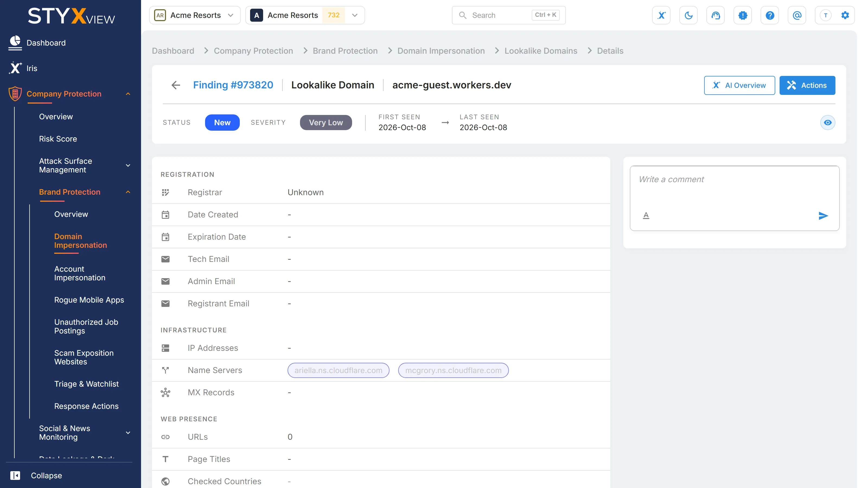The width and height of the screenshot is (868, 488).
Task: Open the Acme Resorts organization dropdown
Action: click(x=195, y=15)
